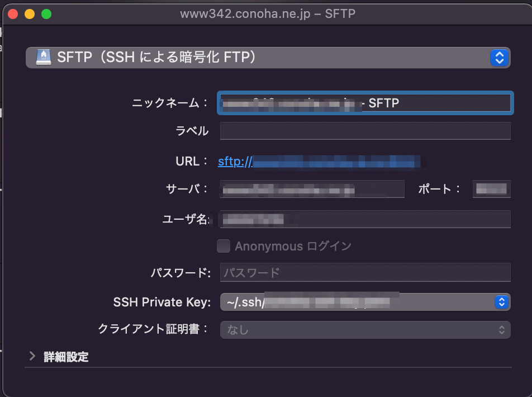Focus the パスワード entry field

(365, 272)
